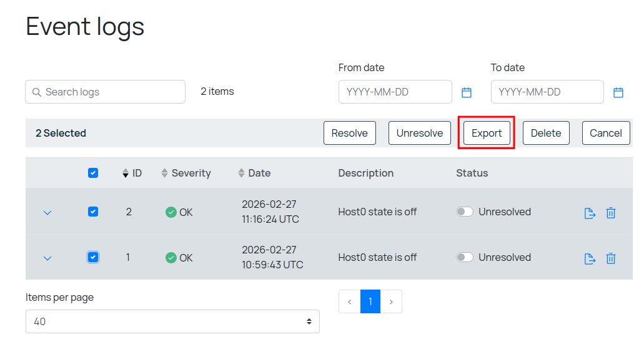Click calendar icon beside From date
The width and height of the screenshot is (644, 337).
click(x=467, y=92)
